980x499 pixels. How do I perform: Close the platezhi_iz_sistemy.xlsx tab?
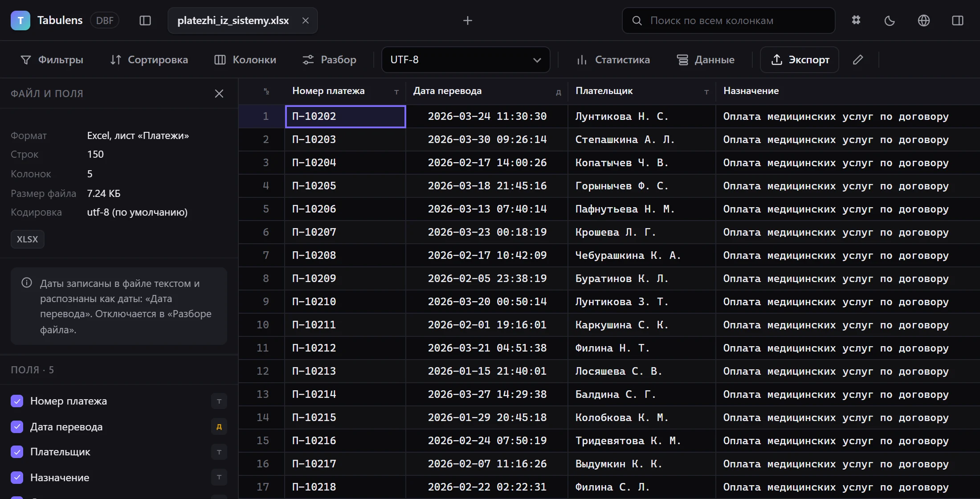coord(306,20)
